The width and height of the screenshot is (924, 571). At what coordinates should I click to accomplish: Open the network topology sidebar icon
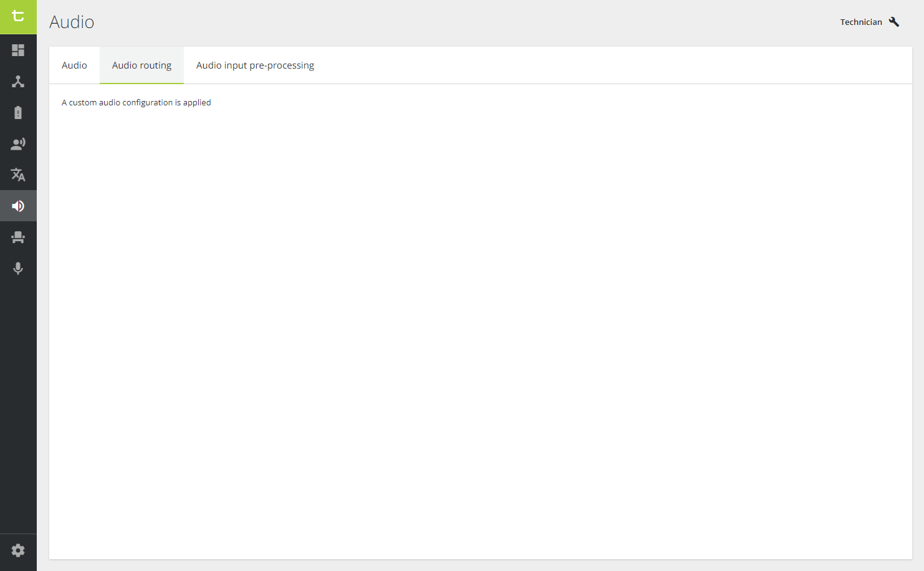tap(18, 81)
